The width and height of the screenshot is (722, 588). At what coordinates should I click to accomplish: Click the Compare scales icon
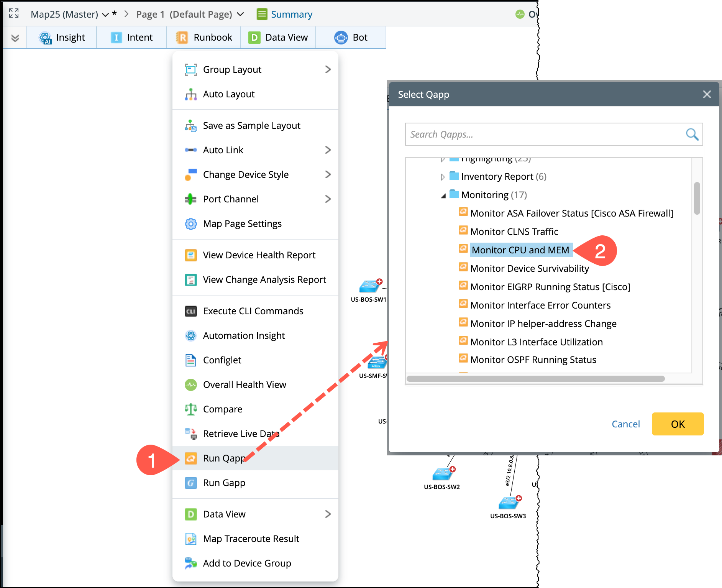point(190,409)
